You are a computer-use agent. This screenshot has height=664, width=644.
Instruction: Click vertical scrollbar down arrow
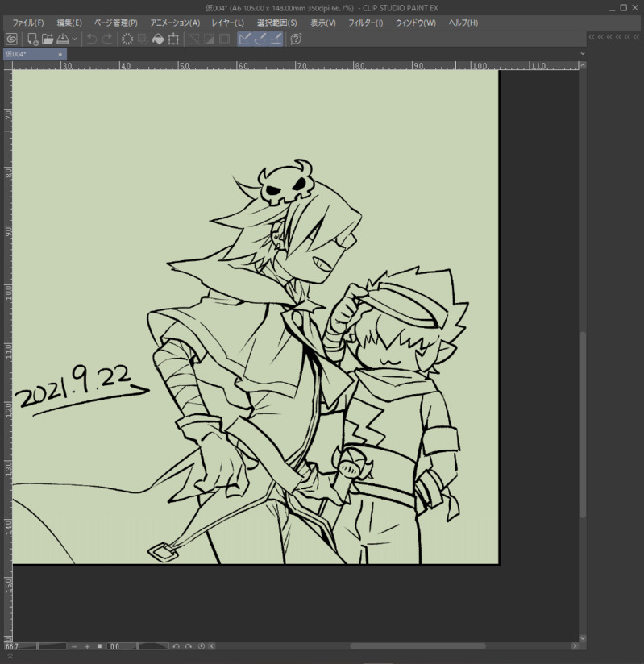pyautogui.click(x=583, y=638)
